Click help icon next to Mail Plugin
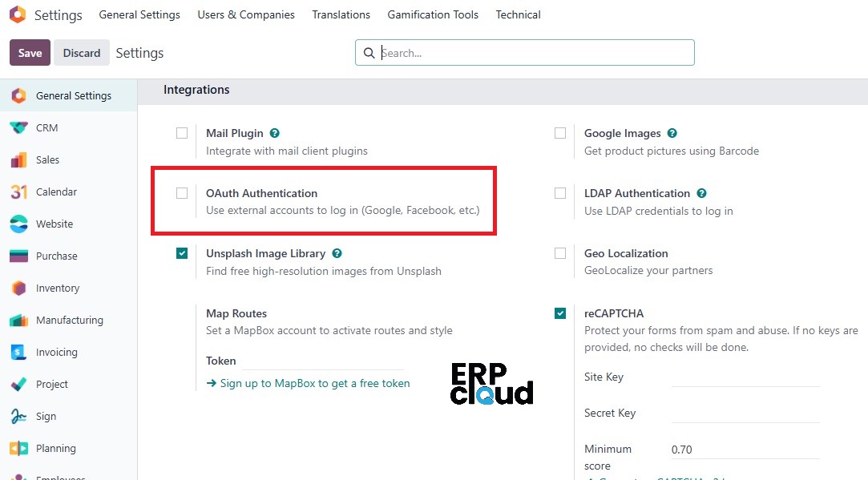The width and height of the screenshot is (868, 480). click(275, 133)
